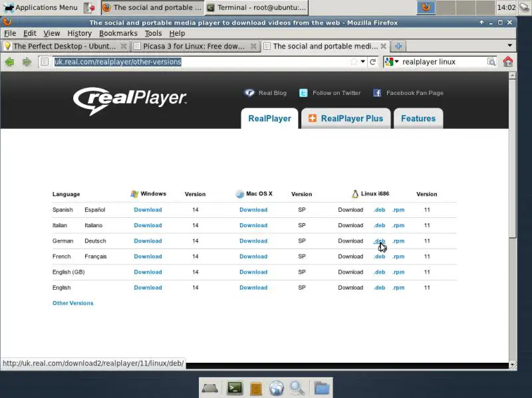This screenshot has height=398, width=532.
Task: Open the Bookmarks menu
Action: click(x=118, y=33)
